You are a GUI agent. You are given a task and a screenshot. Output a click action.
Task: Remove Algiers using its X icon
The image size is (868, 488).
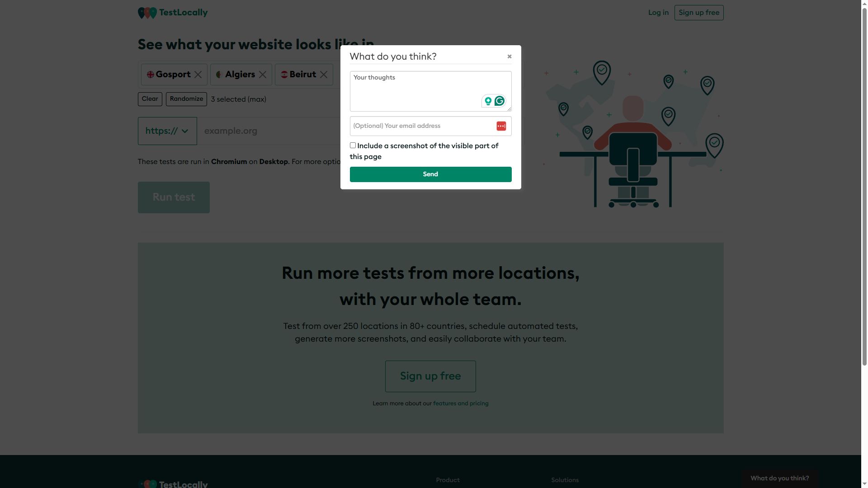click(264, 74)
